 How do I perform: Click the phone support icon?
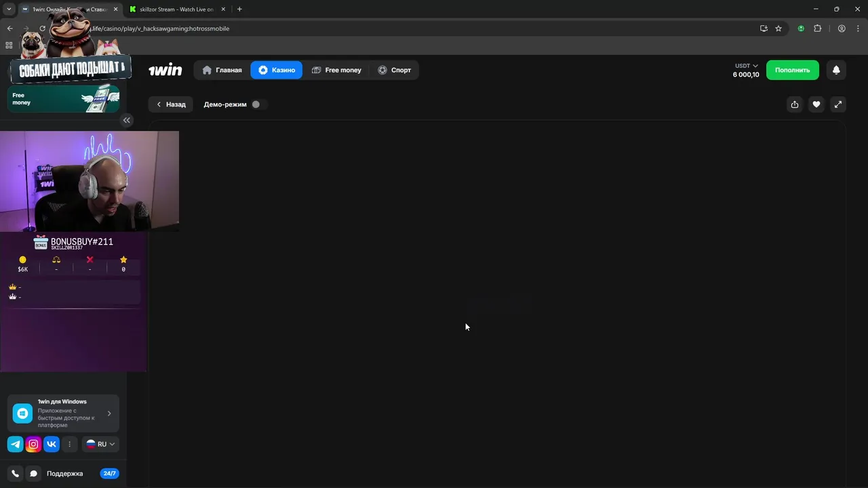click(x=16, y=474)
